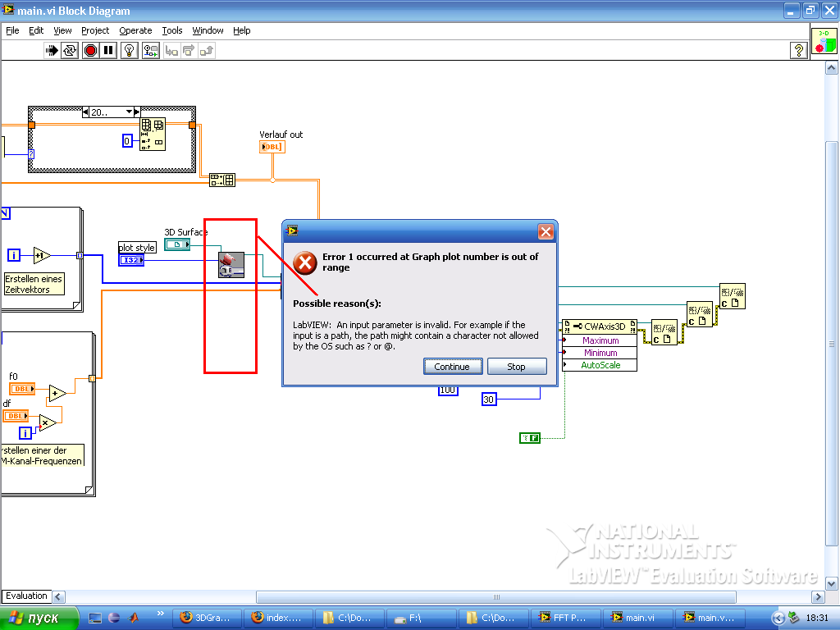
Task: Toggle Retain Wire Values icon
Action: pyautogui.click(x=151, y=50)
